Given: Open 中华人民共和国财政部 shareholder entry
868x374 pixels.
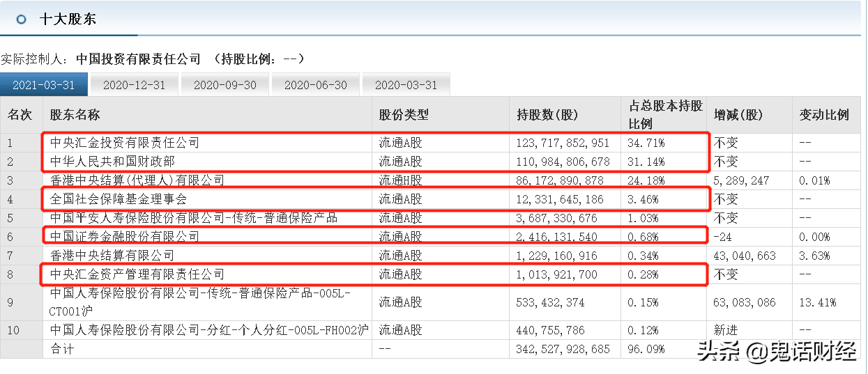Looking at the screenshot, I should pos(112,162).
